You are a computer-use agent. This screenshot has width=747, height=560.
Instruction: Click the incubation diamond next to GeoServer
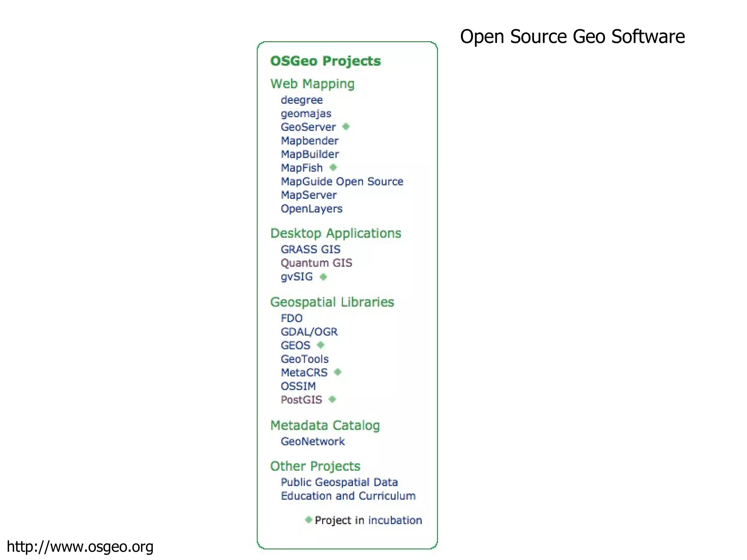coord(346,127)
